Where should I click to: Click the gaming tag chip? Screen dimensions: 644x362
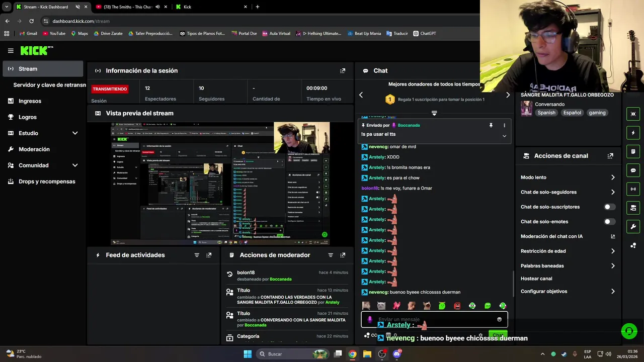click(597, 113)
